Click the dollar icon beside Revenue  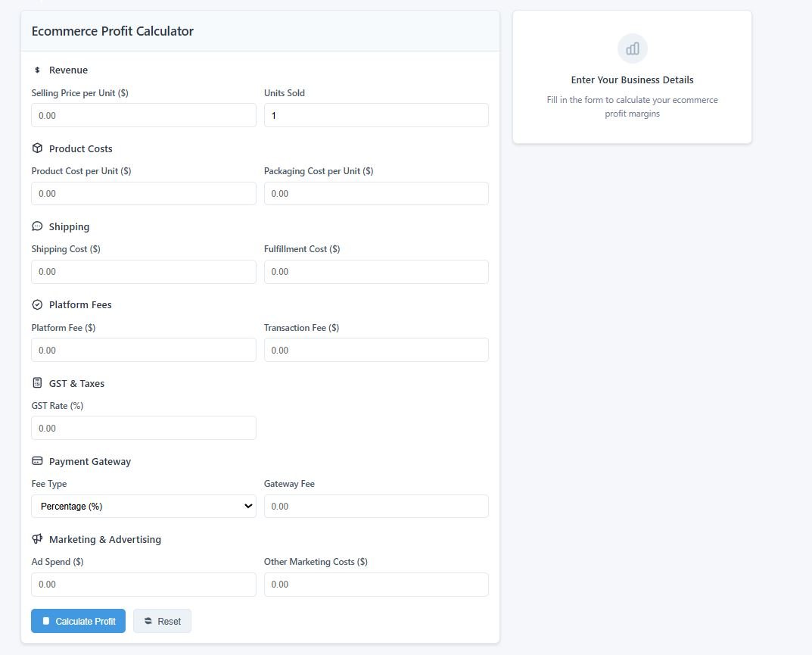(37, 70)
